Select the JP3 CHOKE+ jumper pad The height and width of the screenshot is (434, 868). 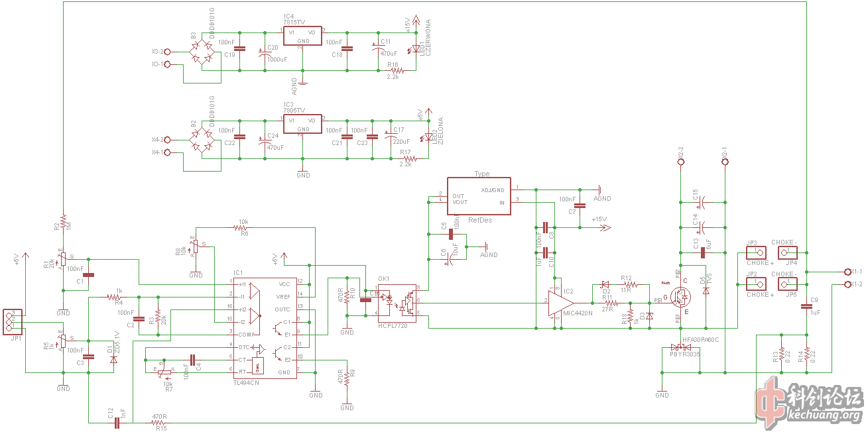click(755, 252)
